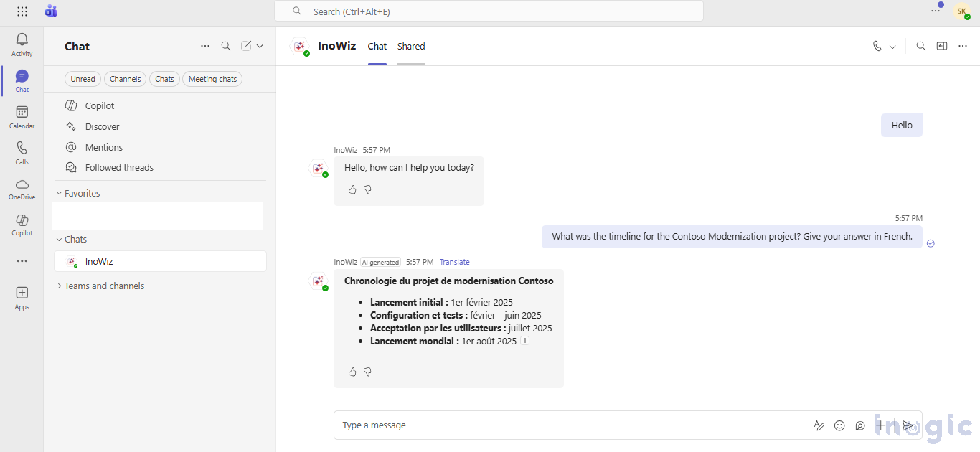This screenshot has height=452, width=980.
Task: Open citation 1 in the Contoso timeline
Action: click(524, 341)
